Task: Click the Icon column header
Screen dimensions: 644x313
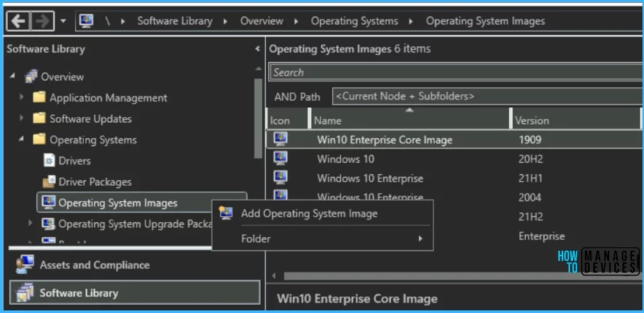Action: pos(287,120)
